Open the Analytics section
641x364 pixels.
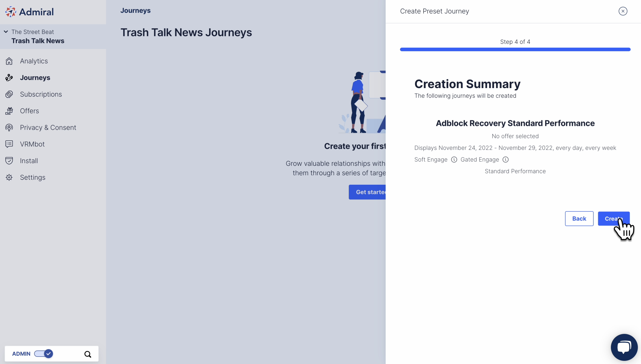tap(34, 61)
